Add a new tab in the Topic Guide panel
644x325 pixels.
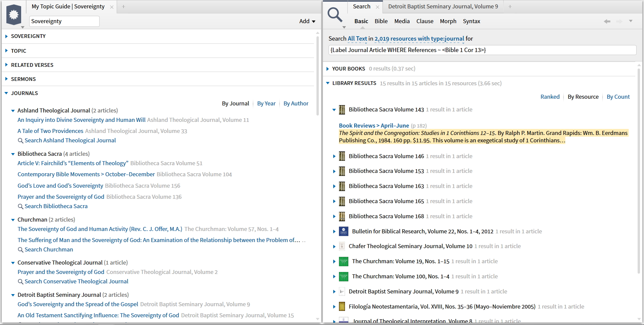click(123, 6)
